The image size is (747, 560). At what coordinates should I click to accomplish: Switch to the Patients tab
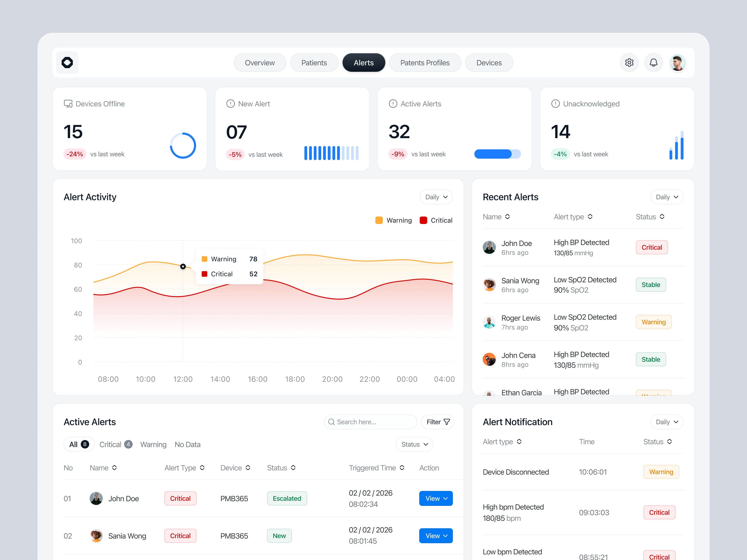(x=314, y=63)
